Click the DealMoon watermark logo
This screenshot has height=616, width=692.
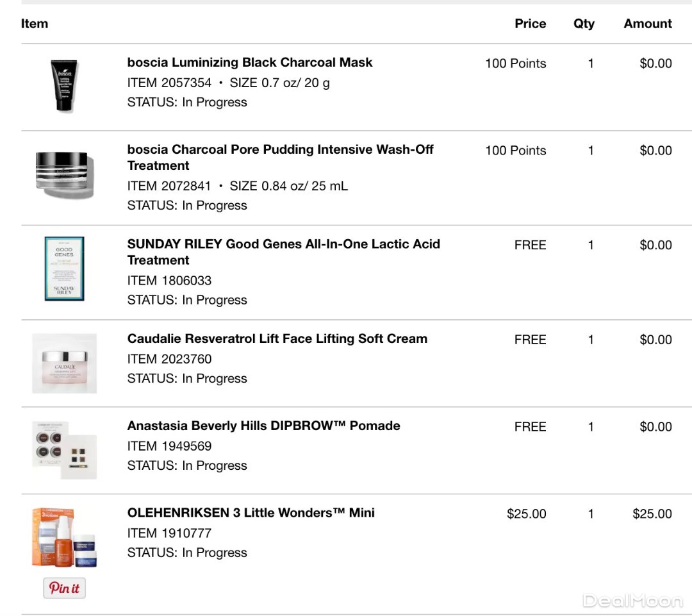(632, 601)
